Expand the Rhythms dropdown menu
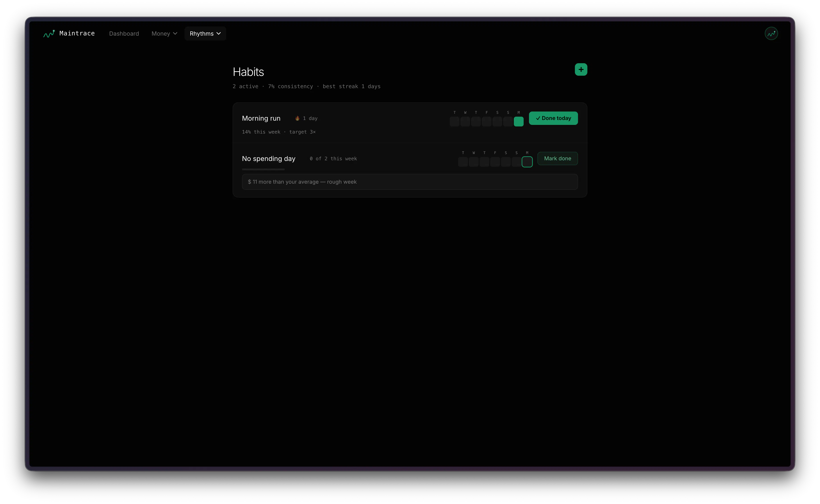820x504 pixels. pos(205,34)
